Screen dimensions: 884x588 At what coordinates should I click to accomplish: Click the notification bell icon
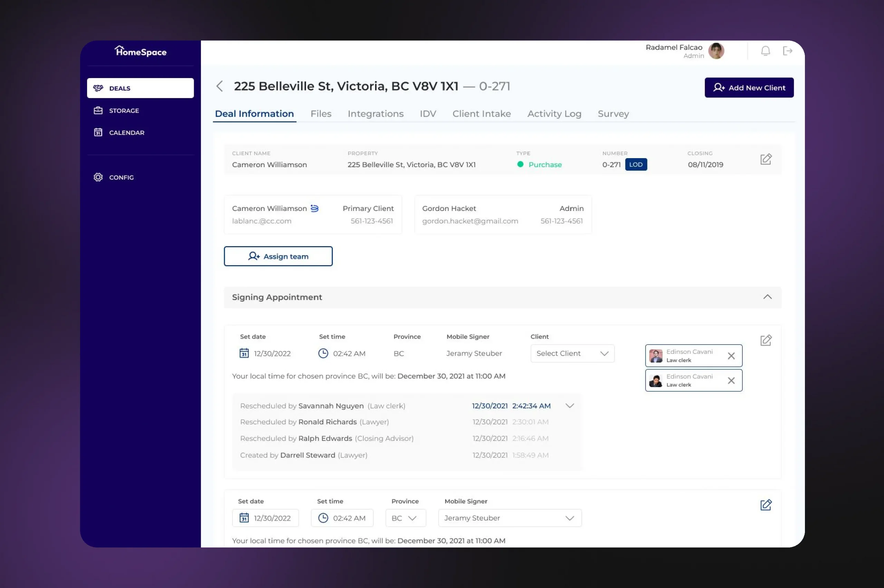[765, 51]
